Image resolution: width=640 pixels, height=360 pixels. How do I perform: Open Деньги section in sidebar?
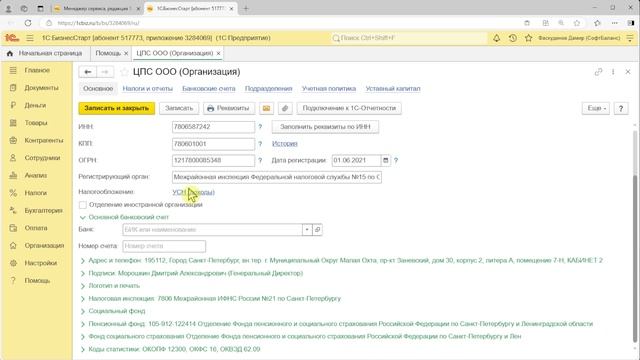click(36, 105)
